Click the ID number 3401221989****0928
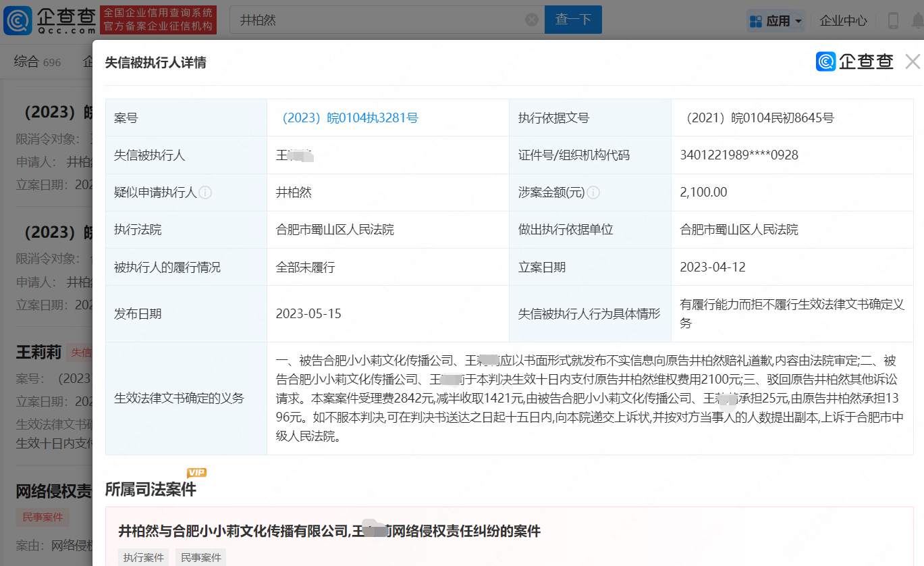Screen dimensions: 924x566 point(739,155)
